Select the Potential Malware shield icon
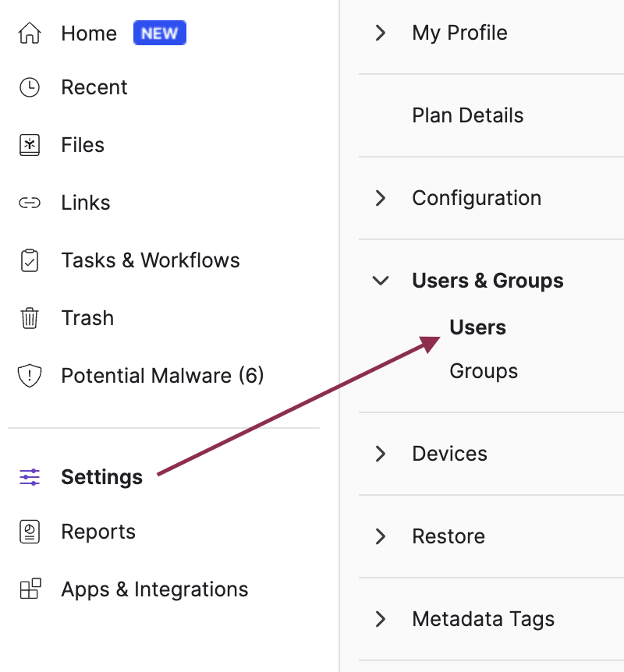Screen dimensions: 624x672 tap(29, 376)
